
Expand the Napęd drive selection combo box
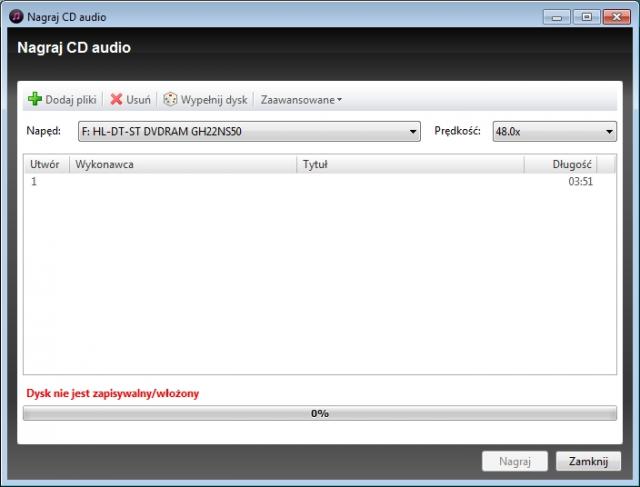[248, 131]
